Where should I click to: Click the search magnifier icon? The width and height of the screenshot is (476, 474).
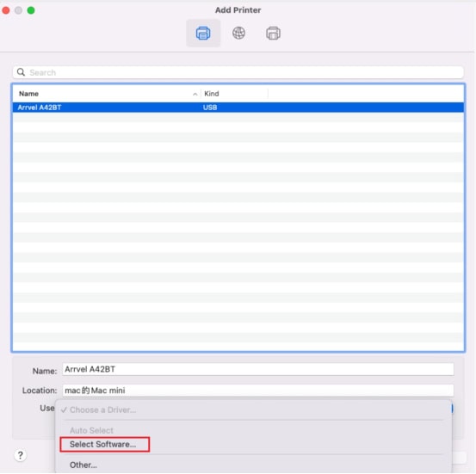[21, 72]
